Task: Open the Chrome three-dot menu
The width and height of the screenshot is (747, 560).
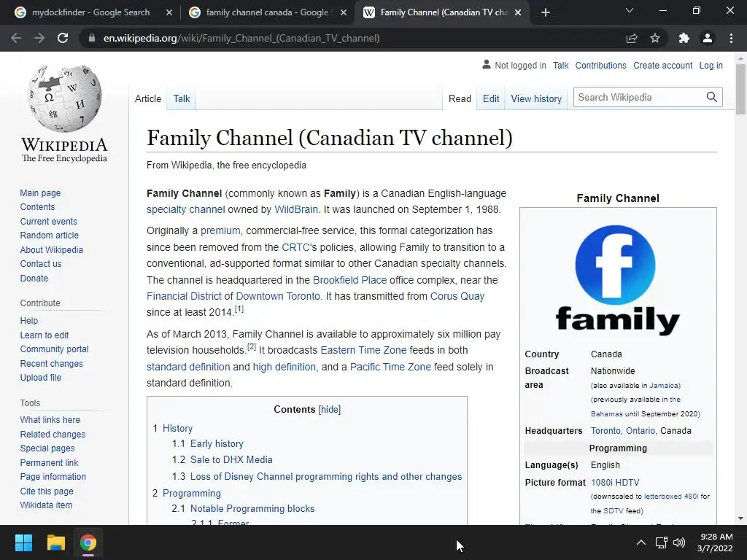Action: 731,38
